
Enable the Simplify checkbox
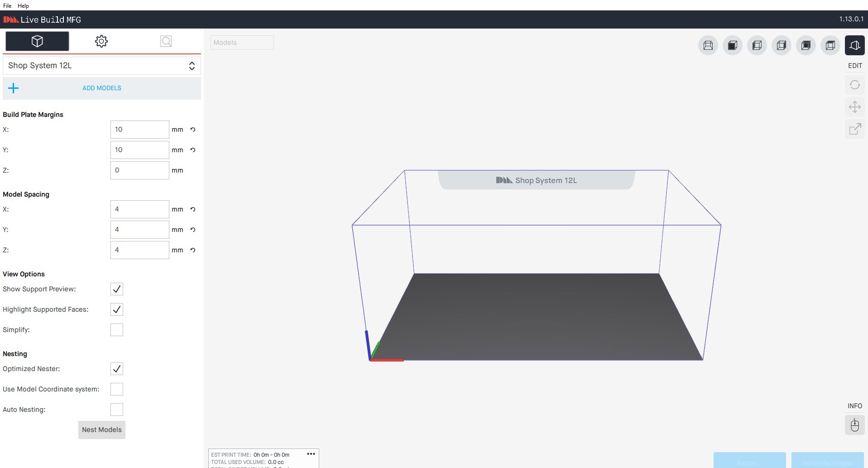click(117, 330)
